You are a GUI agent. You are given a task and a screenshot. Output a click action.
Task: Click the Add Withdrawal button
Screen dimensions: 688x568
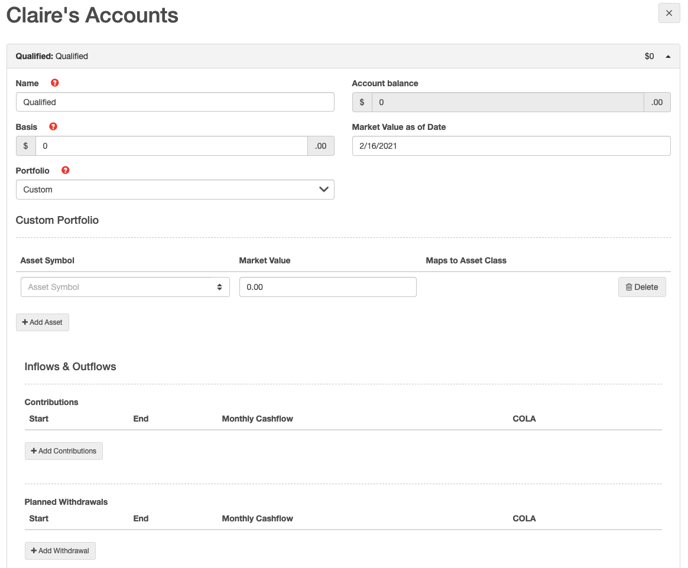(60, 551)
